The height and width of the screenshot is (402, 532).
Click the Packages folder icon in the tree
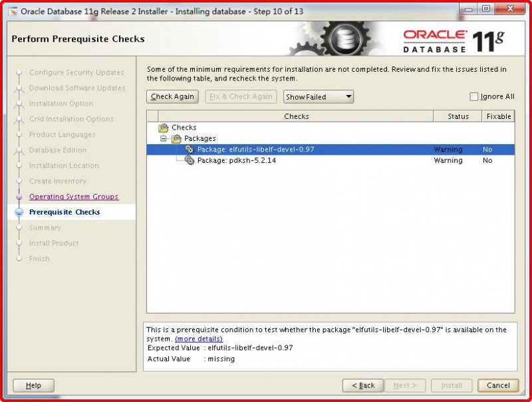click(176, 138)
